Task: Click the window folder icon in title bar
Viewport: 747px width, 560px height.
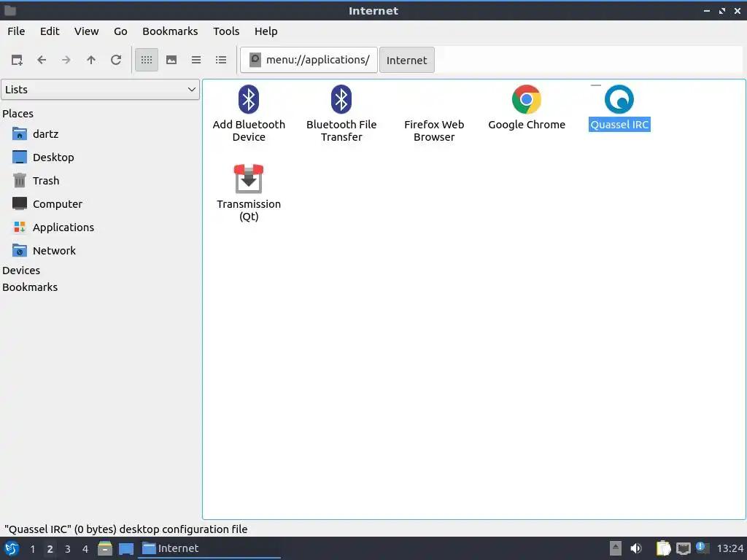Action: [10, 10]
